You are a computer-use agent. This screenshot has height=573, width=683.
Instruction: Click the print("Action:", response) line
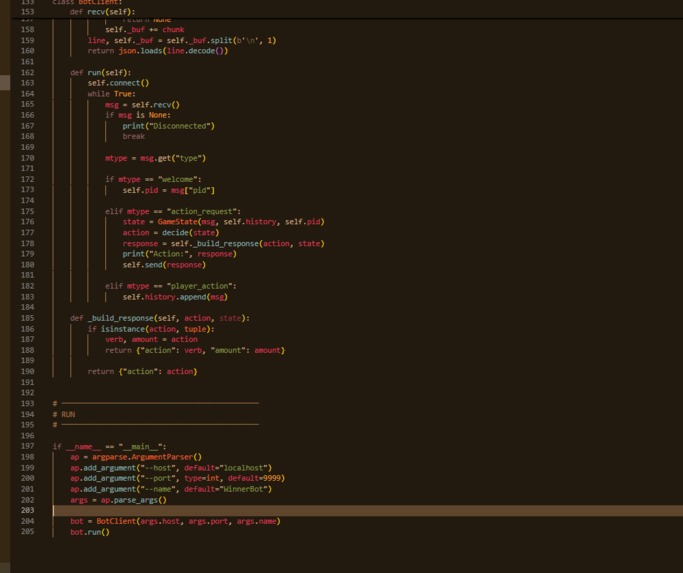[179, 254]
